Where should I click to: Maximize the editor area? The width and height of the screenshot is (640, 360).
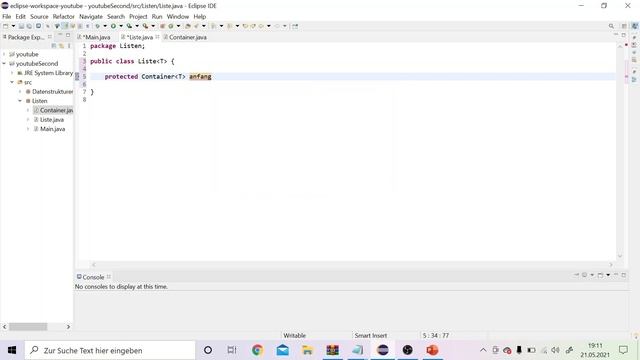coord(624,35)
